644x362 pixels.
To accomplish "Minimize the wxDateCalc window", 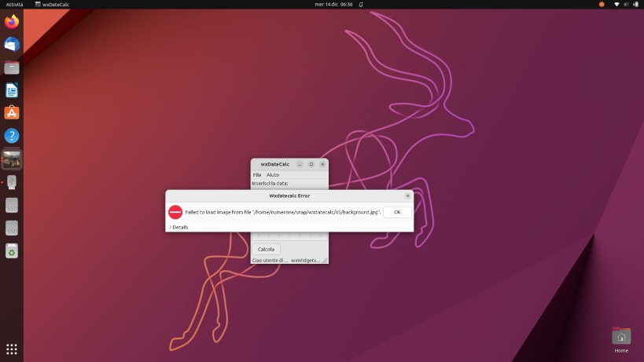I will coord(300,164).
